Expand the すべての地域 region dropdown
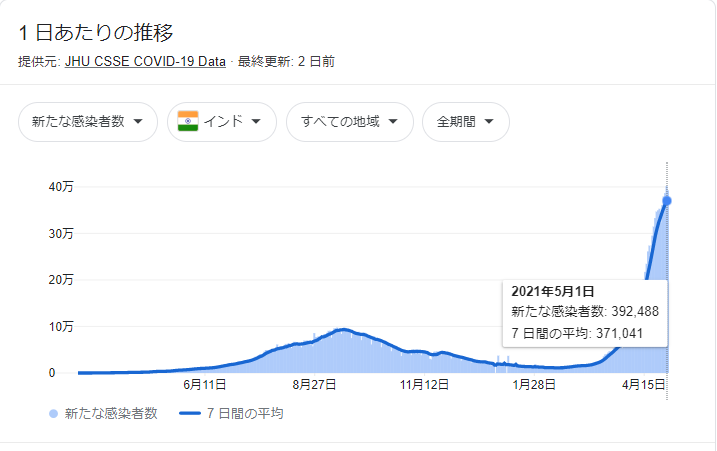The width and height of the screenshot is (717, 451). click(x=350, y=122)
